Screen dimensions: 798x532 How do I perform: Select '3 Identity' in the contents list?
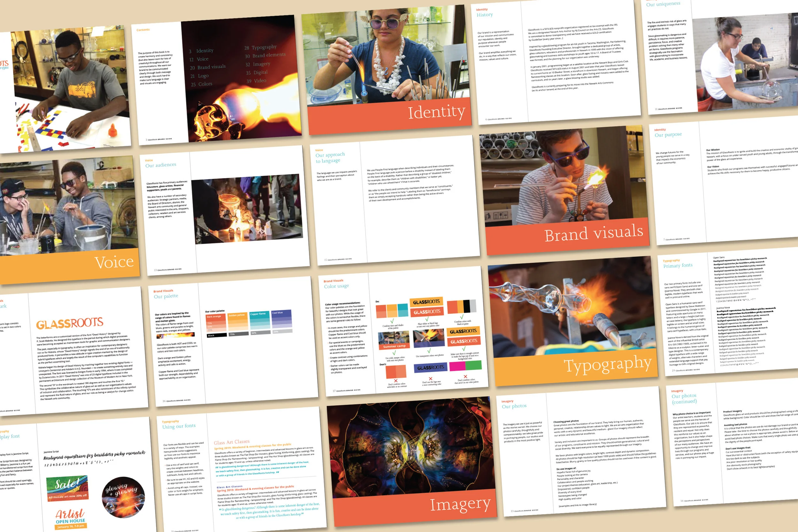tap(201, 51)
